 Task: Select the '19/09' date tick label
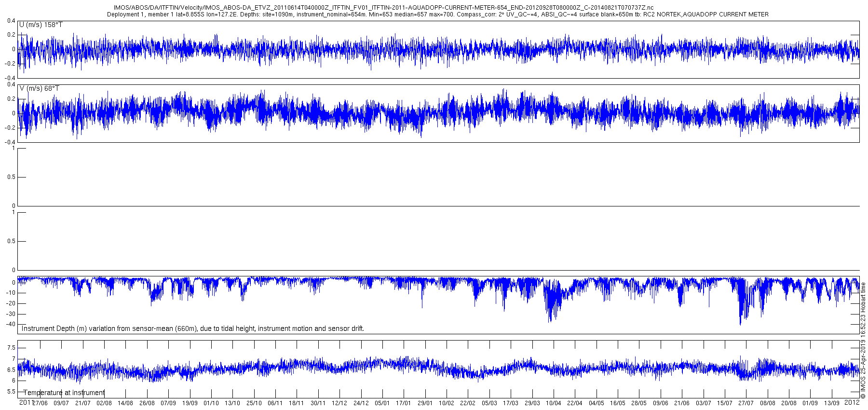190,403
